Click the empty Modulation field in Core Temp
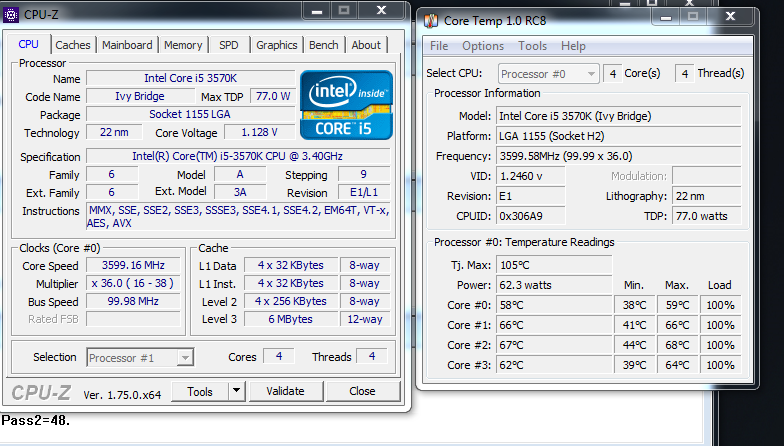The width and height of the screenshot is (784, 446). click(x=706, y=176)
